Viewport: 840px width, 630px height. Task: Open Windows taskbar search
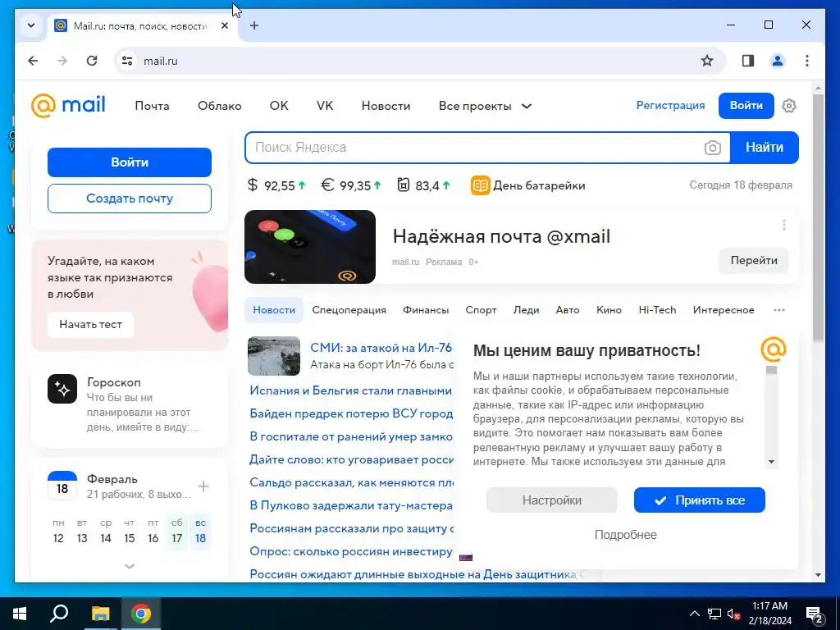[x=59, y=614]
